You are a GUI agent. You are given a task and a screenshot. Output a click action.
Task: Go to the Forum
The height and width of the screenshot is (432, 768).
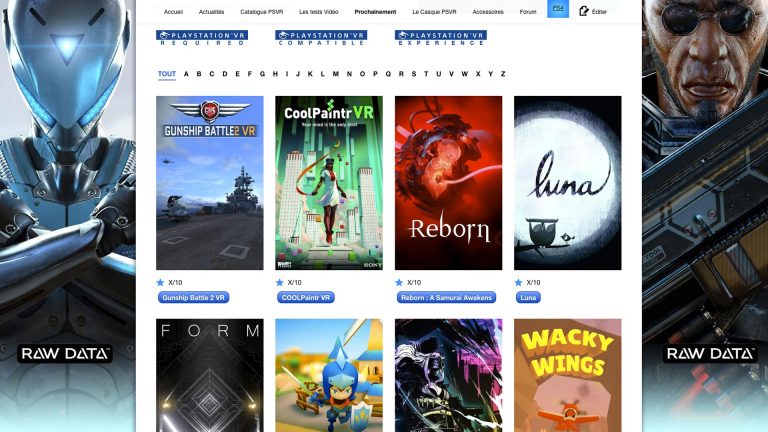point(528,12)
